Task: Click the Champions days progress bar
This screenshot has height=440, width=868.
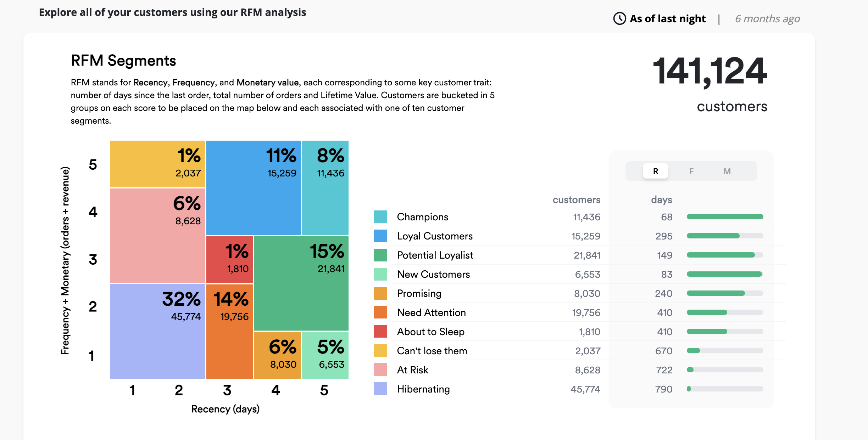Action: 725,217
